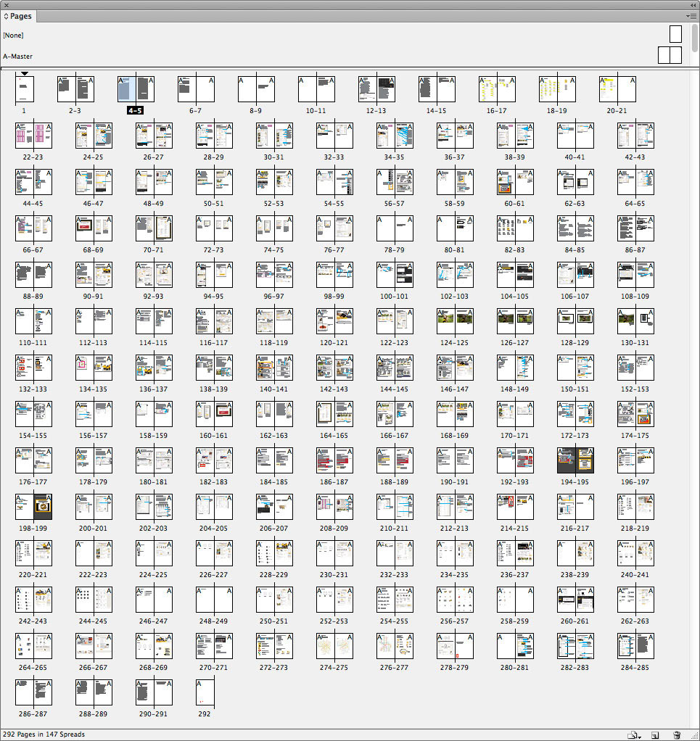Click the spread 22–23 thumbnail
700x741 pixels.
click(33, 136)
